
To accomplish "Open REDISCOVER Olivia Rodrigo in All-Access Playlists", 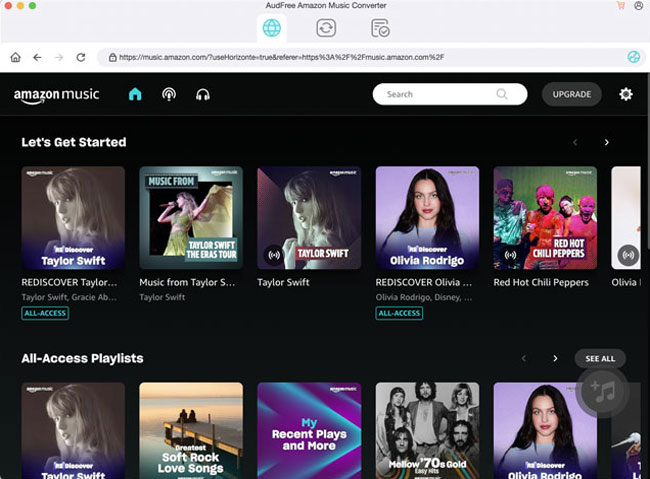I will point(545,430).
